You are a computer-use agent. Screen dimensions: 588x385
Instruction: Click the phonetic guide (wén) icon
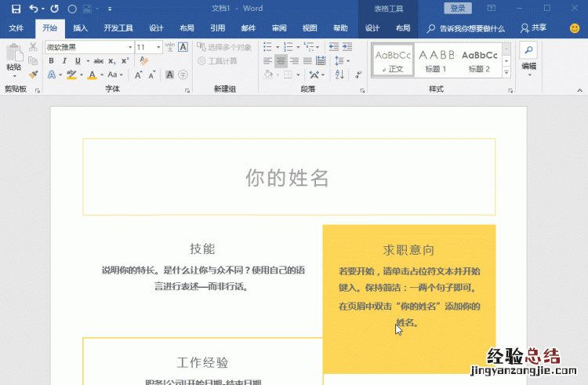170,47
